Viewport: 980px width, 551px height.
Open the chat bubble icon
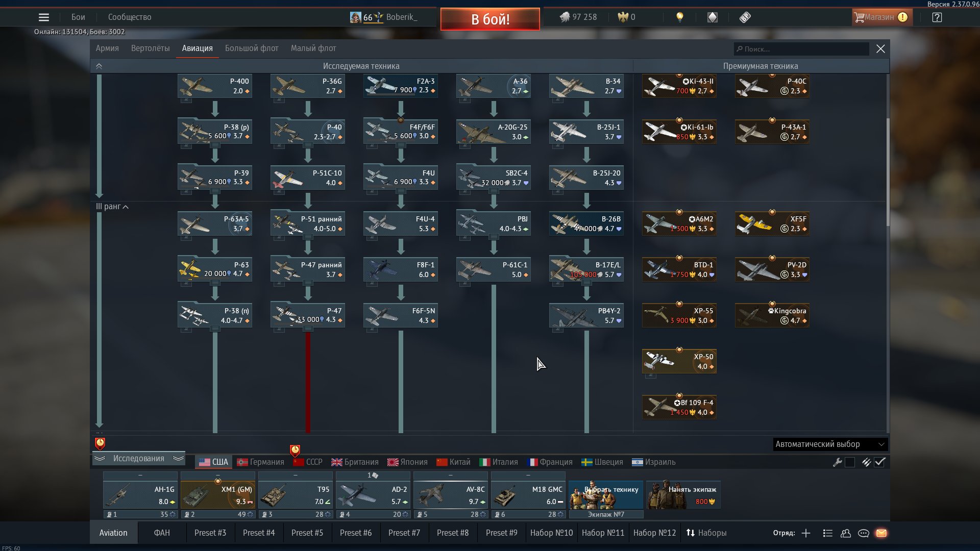(x=864, y=533)
